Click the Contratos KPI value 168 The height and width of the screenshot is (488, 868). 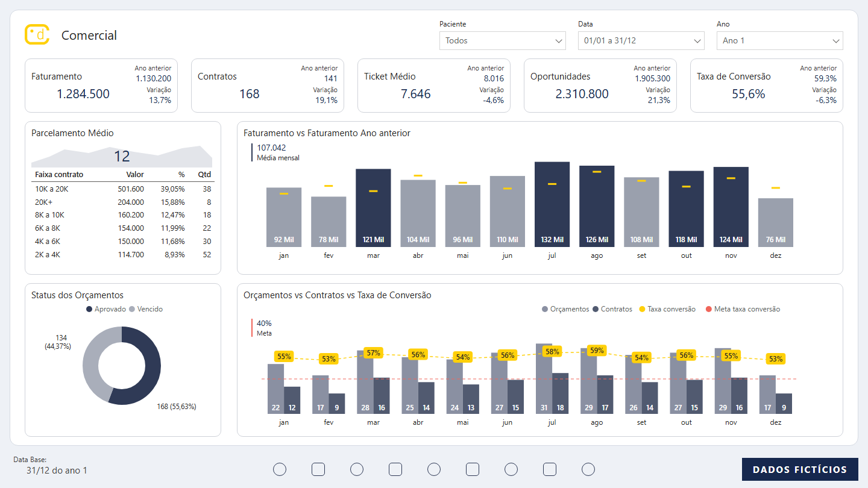click(250, 94)
